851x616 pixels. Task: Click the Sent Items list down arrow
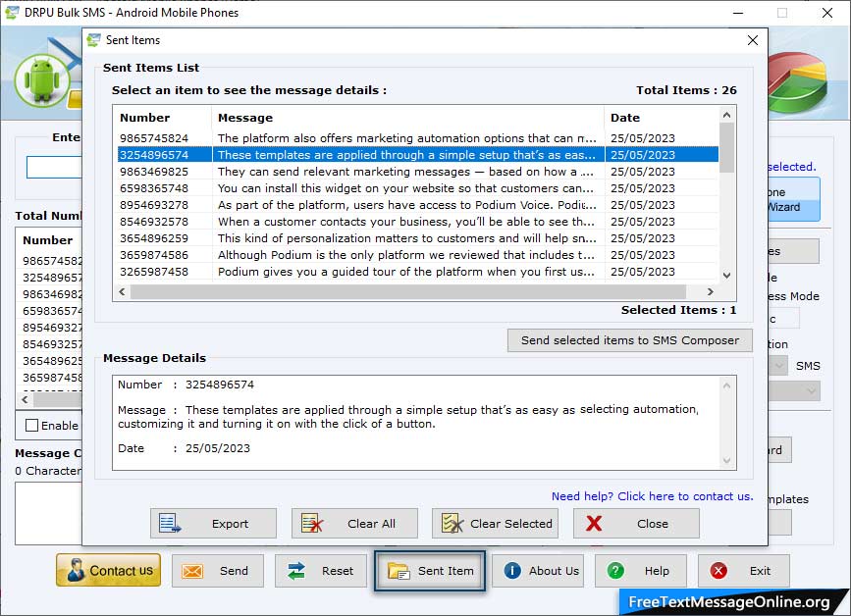(x=726, y=276)
